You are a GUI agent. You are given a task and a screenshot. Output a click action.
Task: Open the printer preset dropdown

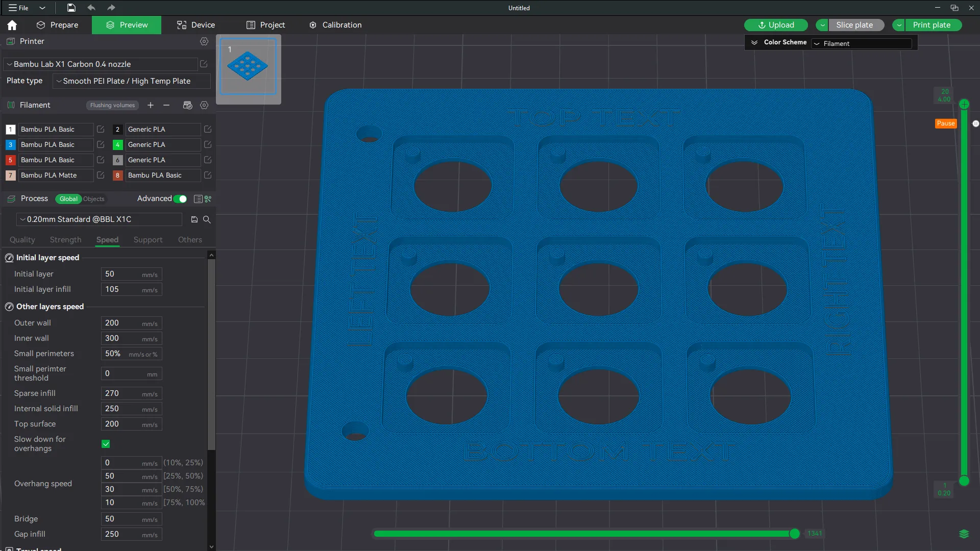tap(101, 64)
